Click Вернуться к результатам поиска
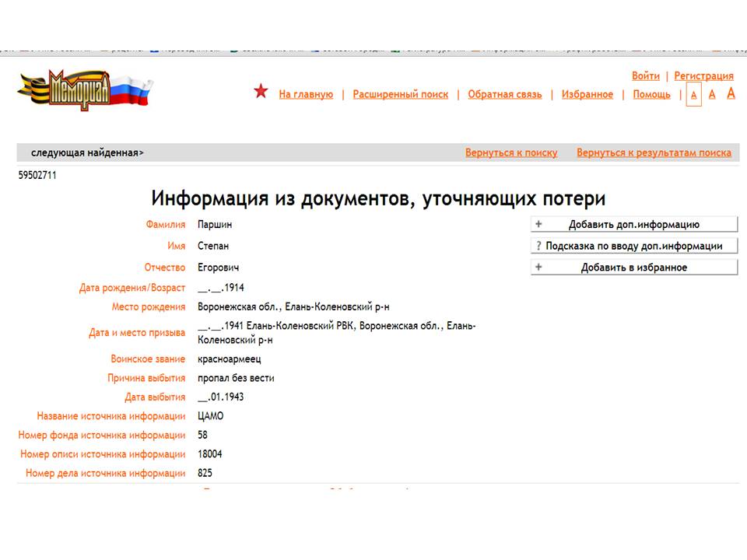 coord(654,153)
